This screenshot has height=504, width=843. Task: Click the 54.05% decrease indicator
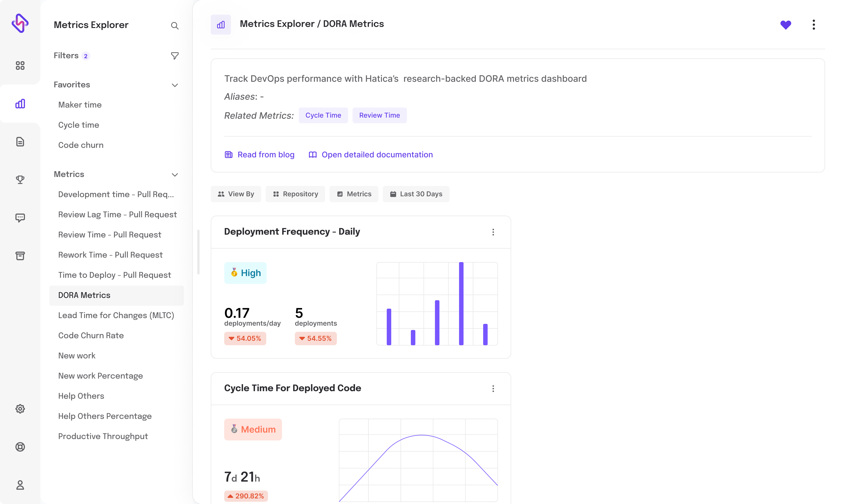point(245,338)
